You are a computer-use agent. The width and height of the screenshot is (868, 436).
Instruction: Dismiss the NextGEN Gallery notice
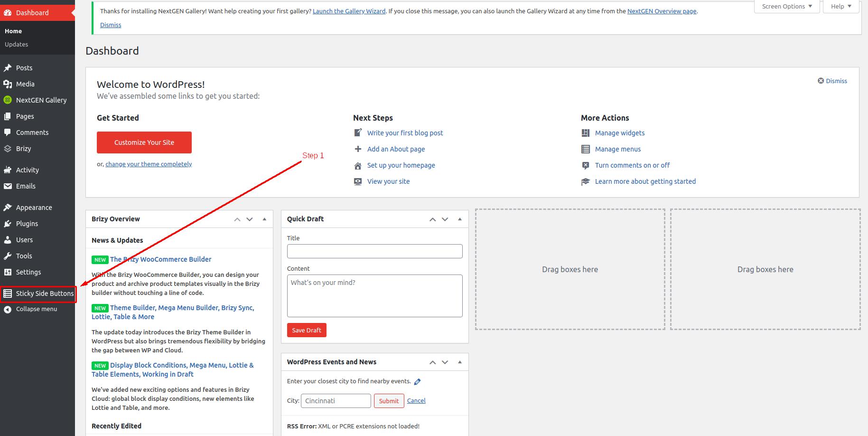click(x=111, y=25)
